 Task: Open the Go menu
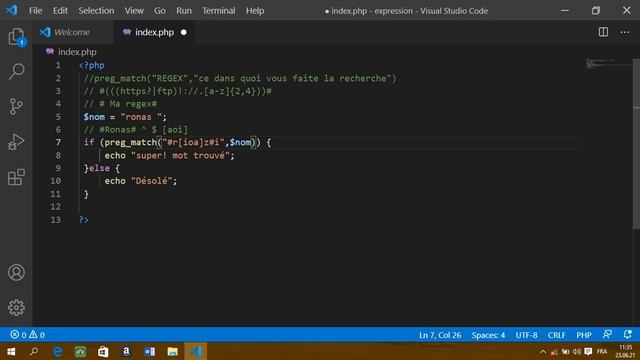pyautogui.click(x=160, y=11)
